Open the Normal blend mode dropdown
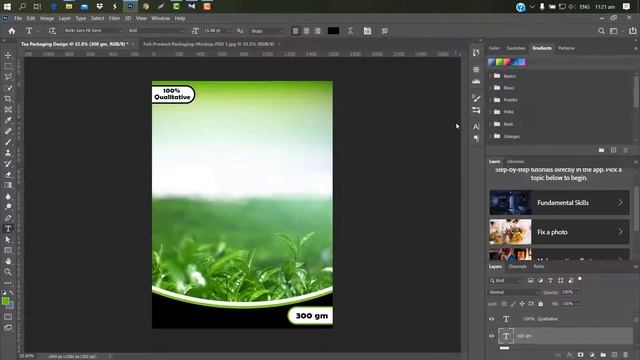Screen dimensions: 640x360 click(514, 292)
